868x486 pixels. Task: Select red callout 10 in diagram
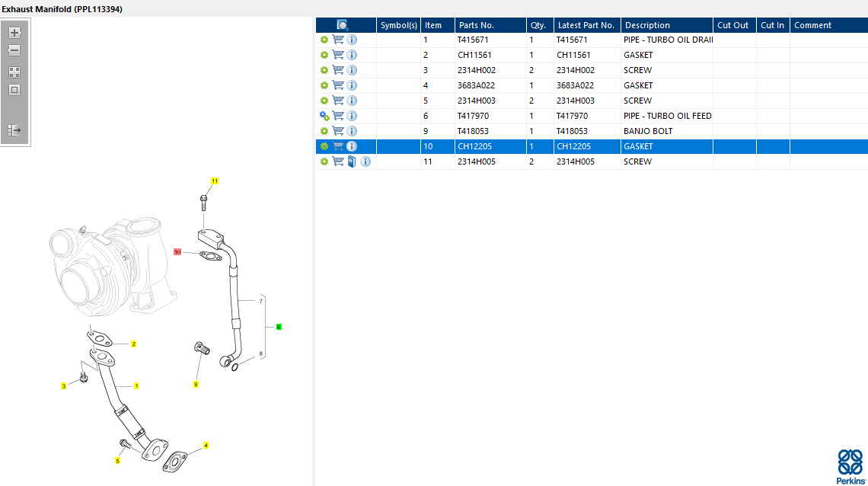point(177,252)
